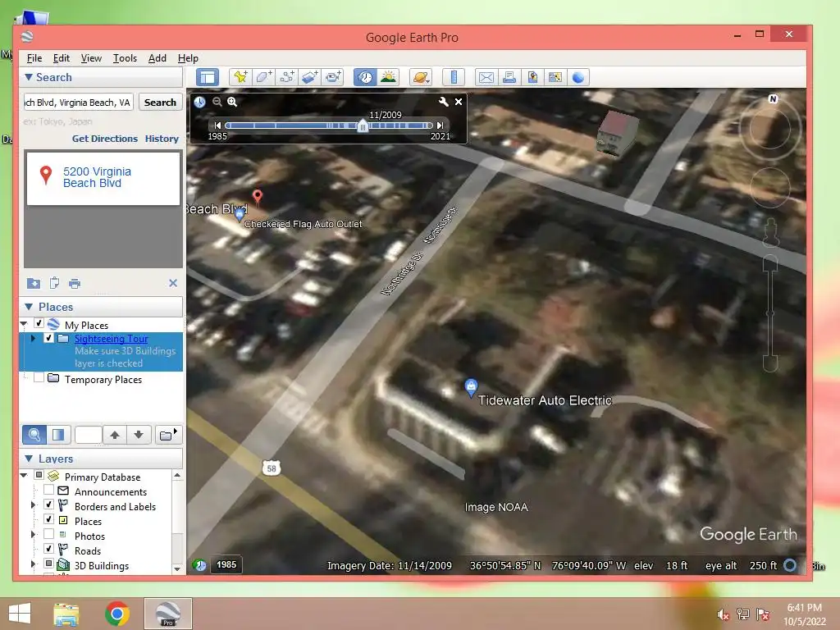
Task: Expand the Borders and Labels node
Action: coord(33,504)
